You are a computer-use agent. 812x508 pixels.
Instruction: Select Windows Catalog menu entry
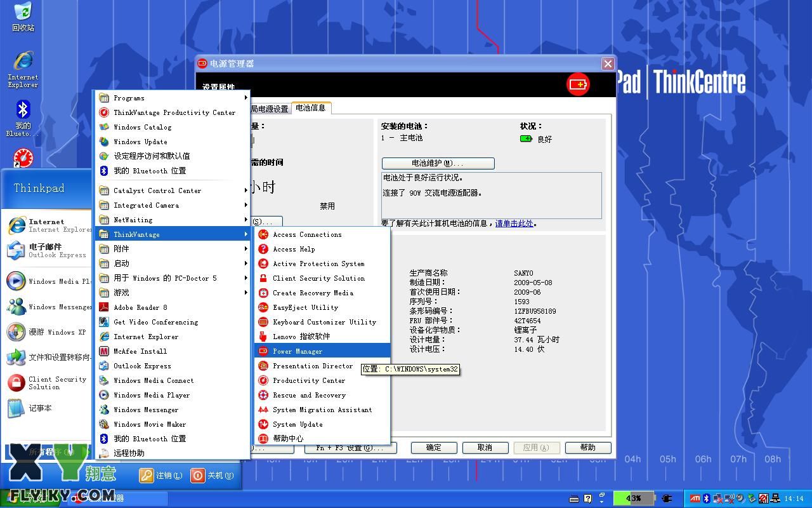point(171,127)
